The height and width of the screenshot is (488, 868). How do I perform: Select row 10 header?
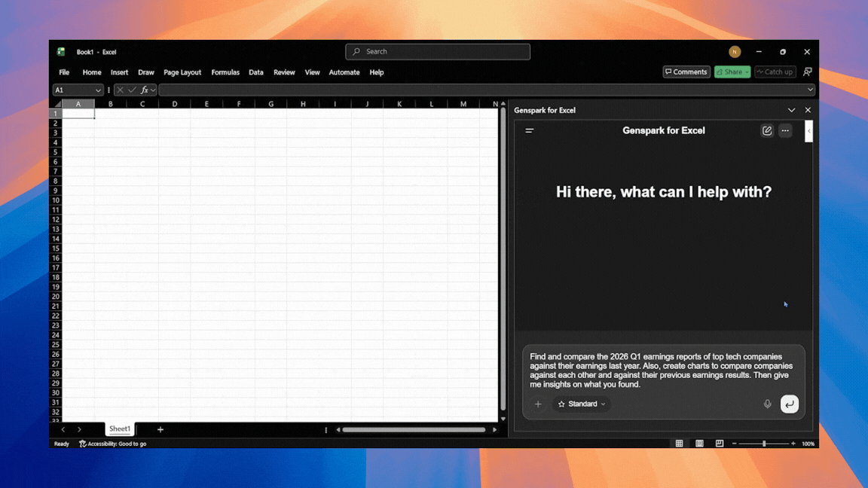55,200
